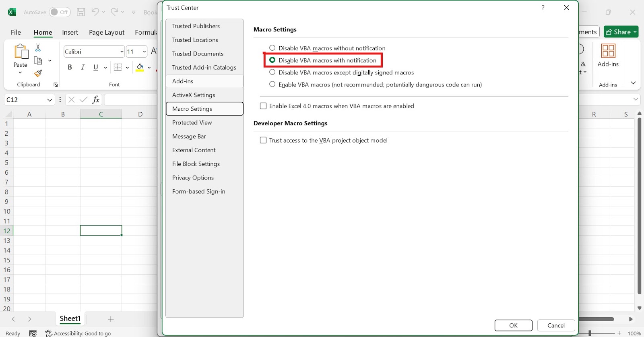Screen dimensions: 644x337
Task: Open the font size dropdown
Action: click(144, 52)
